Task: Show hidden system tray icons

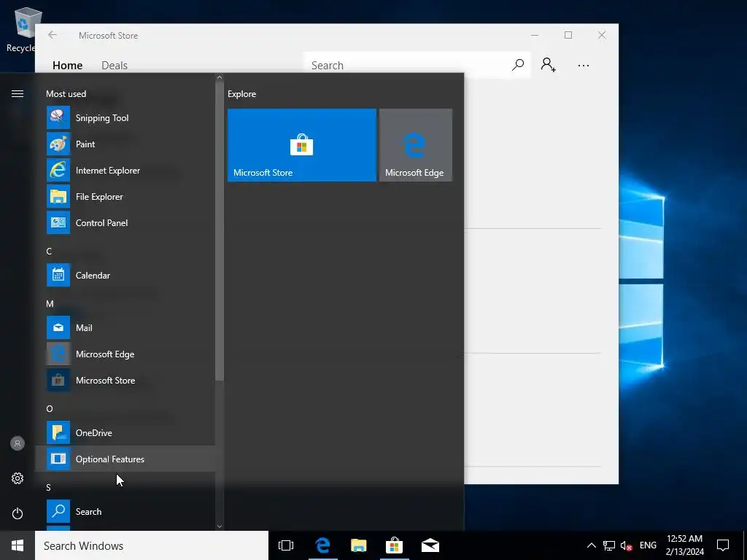Action: (591, 545)
